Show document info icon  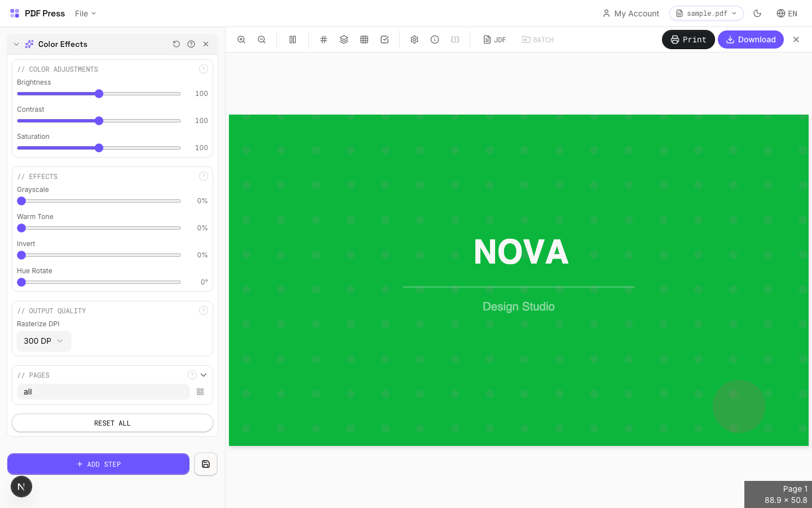click(x=435, y=40)
